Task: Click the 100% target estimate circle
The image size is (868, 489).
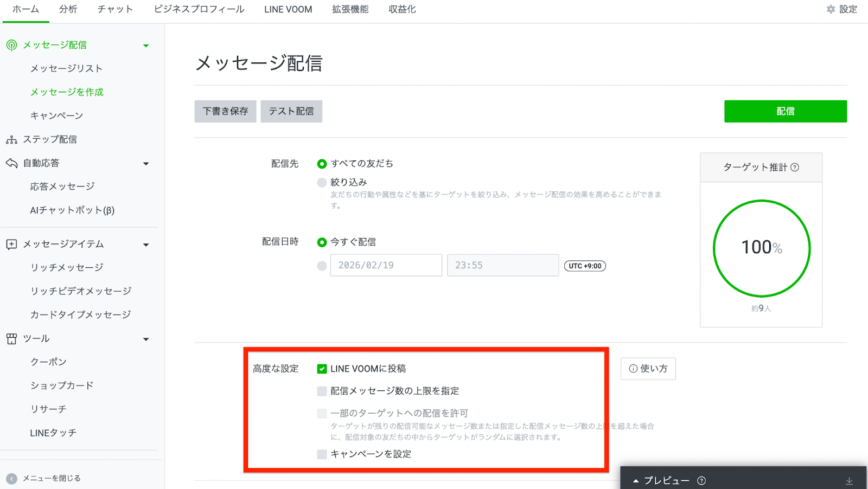Action: pyautogui.click(x=761, y=248)
